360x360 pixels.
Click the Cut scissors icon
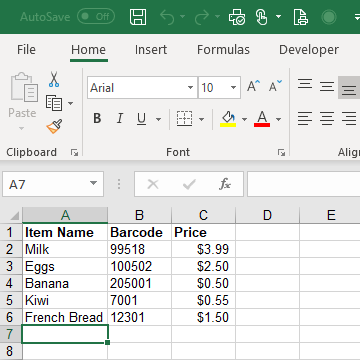pyautogui.click(x=54, y=79)
